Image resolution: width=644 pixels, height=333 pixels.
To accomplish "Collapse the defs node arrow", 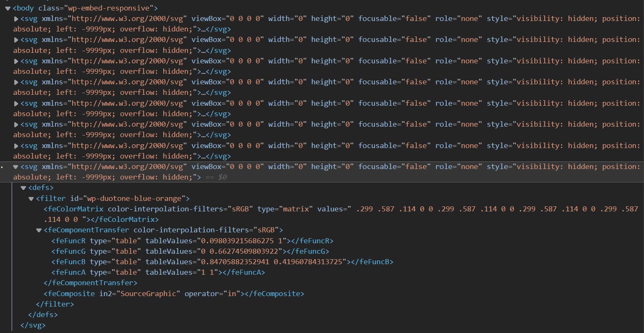I will [x=24, y=188].
